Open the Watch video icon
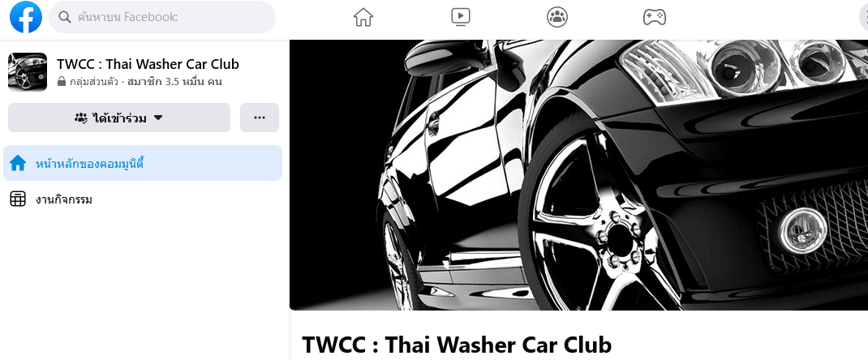Image resolution: width=868 pixels, height=360 pixels. point(460,17)
